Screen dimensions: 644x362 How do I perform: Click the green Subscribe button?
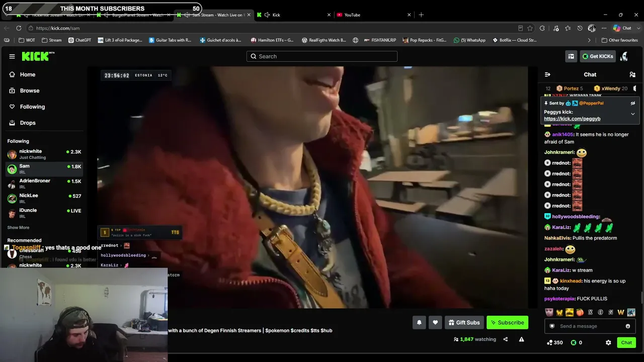point(507,323)
